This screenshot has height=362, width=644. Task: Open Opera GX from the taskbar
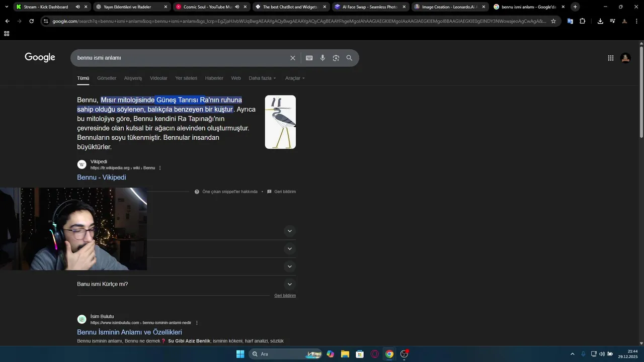coord(374,354)
